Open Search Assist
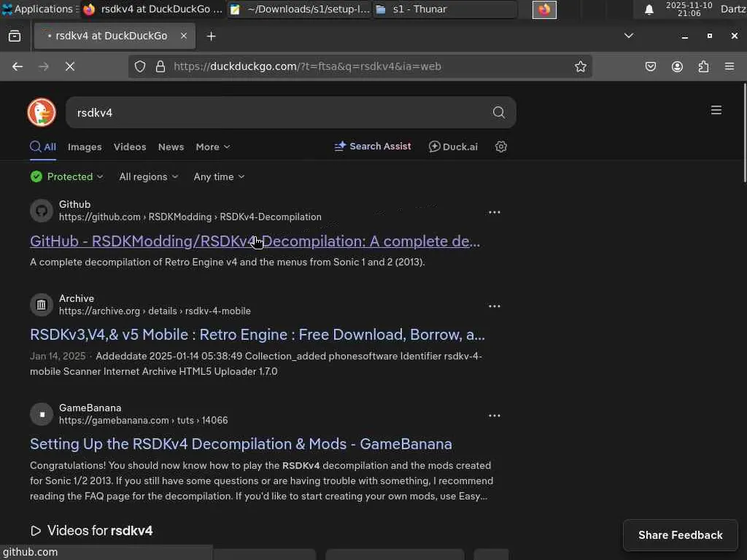 click(373, 147)
